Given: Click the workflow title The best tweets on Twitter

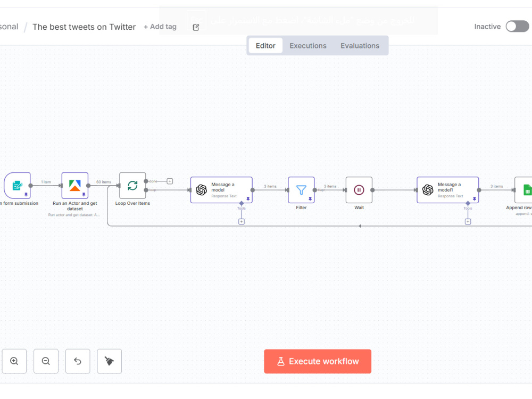Looking at the screenshot, I should click(x=84, y=27).
